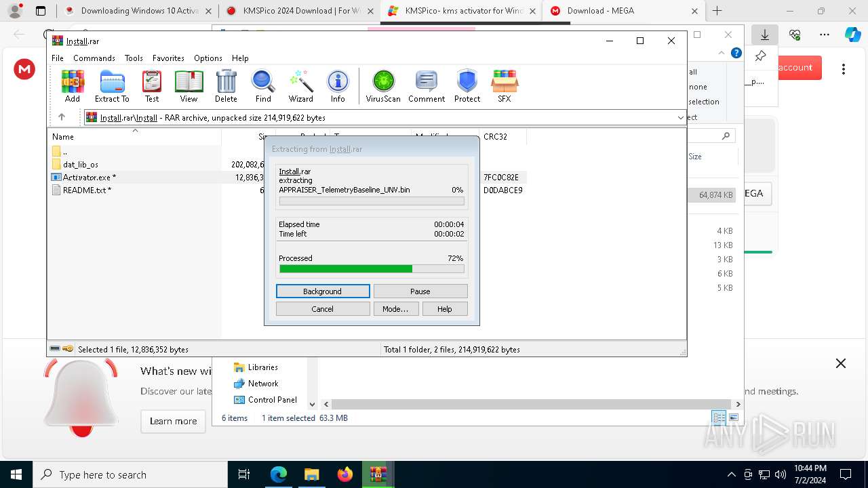Viewport: 868px width, 488px height.
Task: Expand the WinRAR address bar dropdown
Action: pyautogui.click(x=680, y=117)
